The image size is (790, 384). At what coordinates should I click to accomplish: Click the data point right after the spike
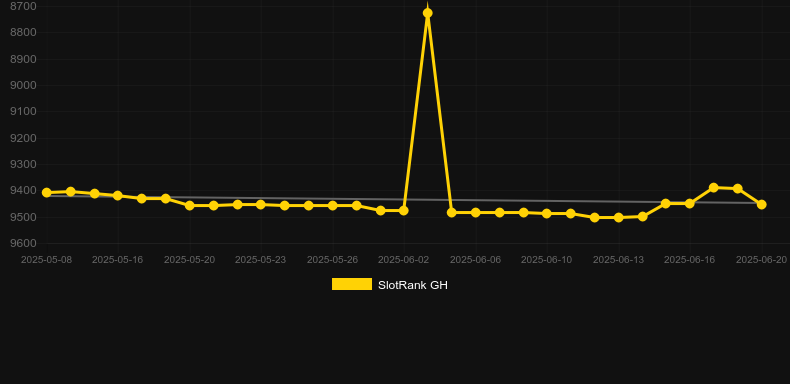pyautogui.click(x=451, y=213)
